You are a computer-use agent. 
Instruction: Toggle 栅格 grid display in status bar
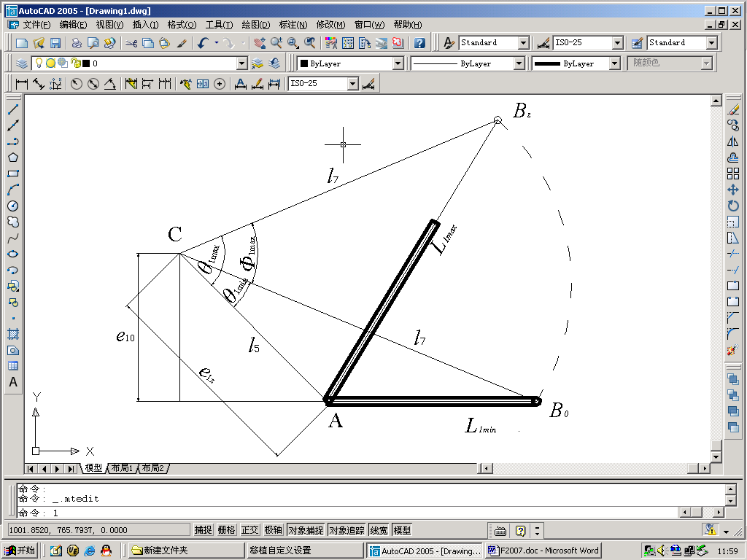tap(227, 530)
